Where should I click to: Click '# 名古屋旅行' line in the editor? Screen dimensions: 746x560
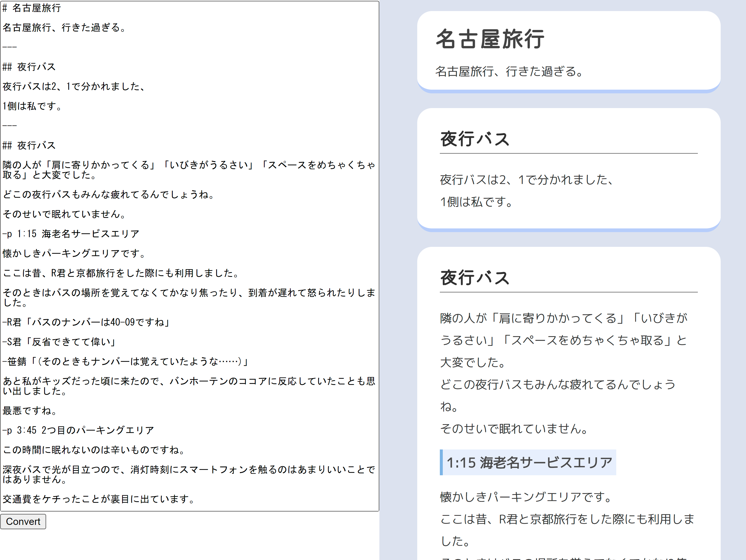click(x=32, y=8)
